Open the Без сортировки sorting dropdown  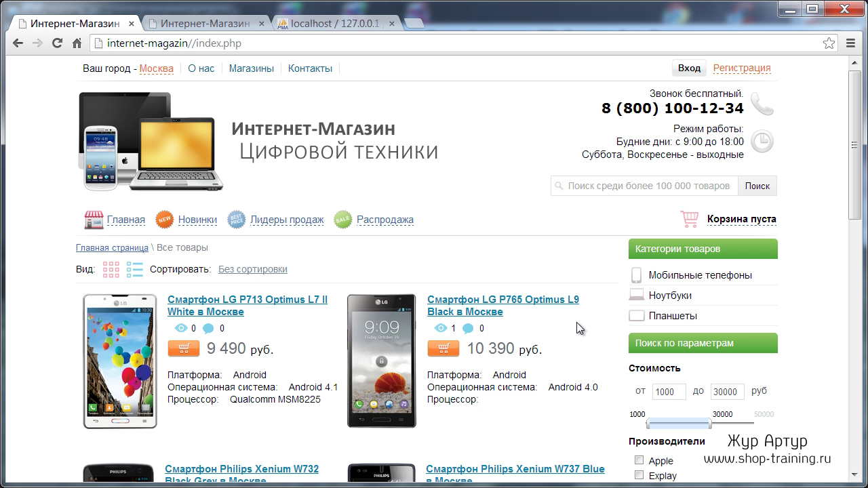point(253,269)
